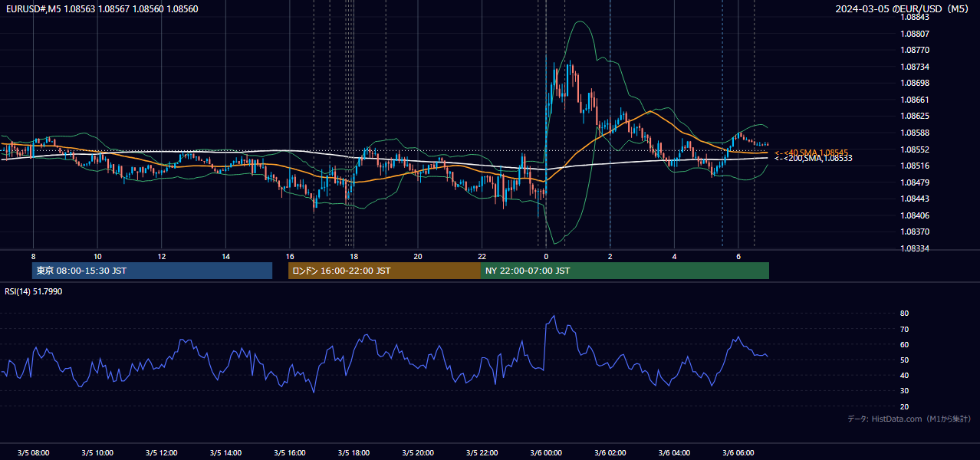Click the 3/6 04:00 bottom time label
Image resolution: width=980 pixels, height=460 pixels.
(674, 453)
